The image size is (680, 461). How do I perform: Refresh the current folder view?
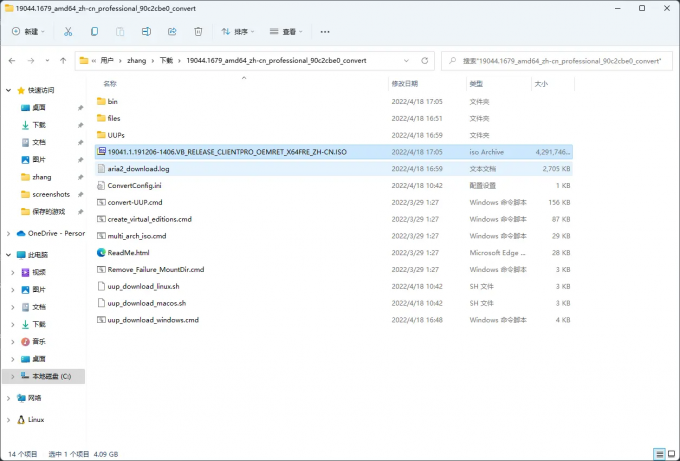[425, 61]
